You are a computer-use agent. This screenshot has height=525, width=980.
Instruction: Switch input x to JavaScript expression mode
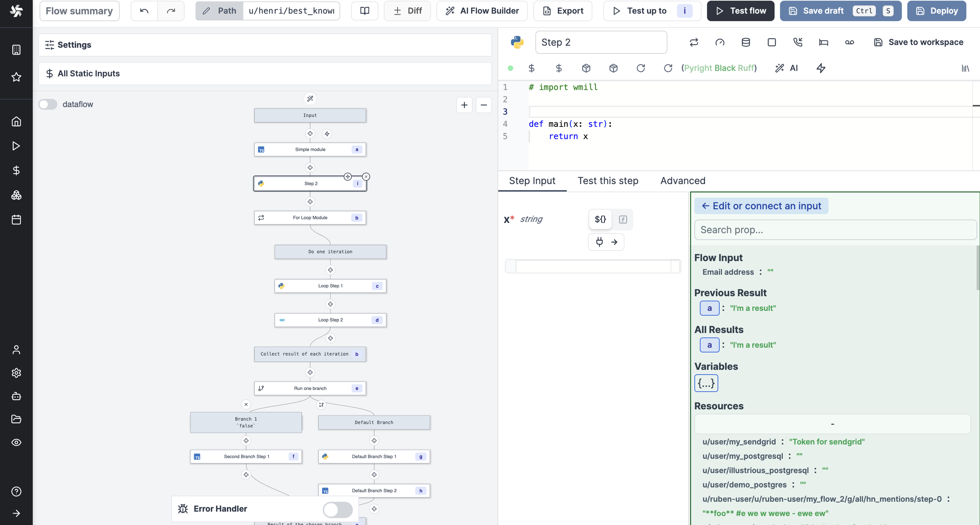623,219
